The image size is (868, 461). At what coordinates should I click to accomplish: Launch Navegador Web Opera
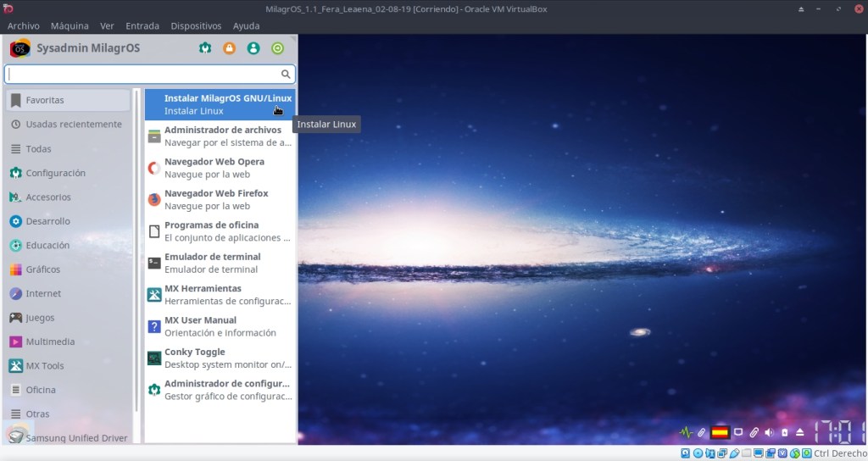point(220,168)
